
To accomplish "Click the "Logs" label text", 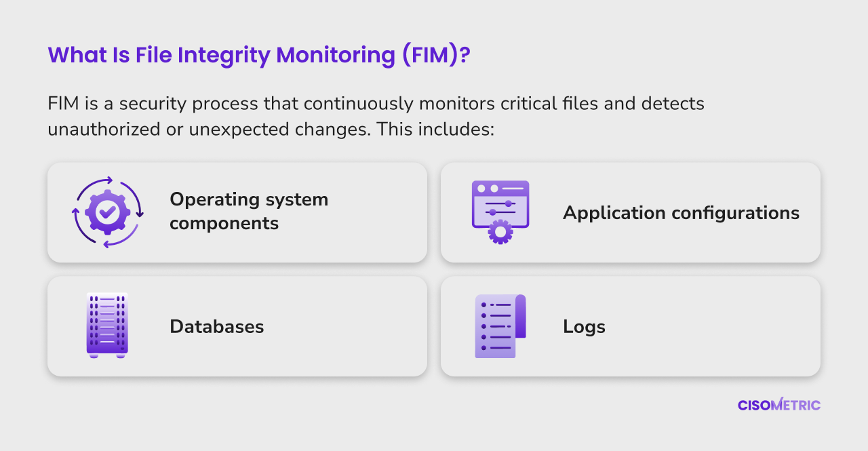I will [584, 327].
